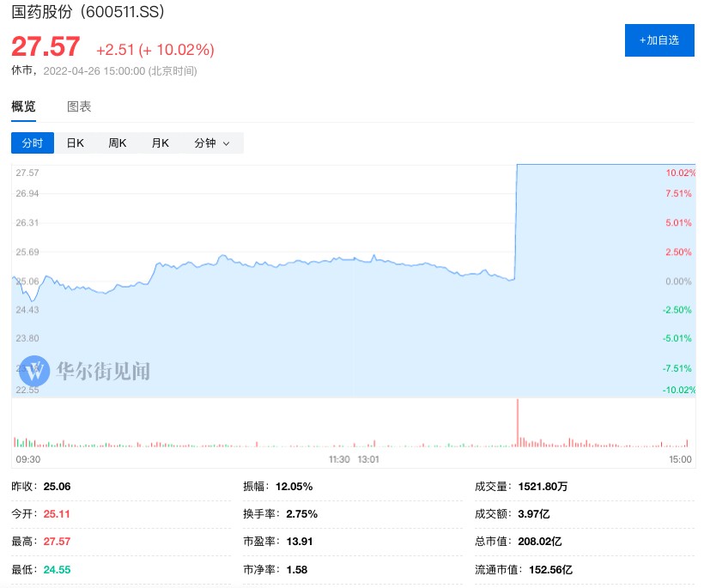Click the 15:00 time axis label
Screen dimensions: 710x588
click(680, 459)
